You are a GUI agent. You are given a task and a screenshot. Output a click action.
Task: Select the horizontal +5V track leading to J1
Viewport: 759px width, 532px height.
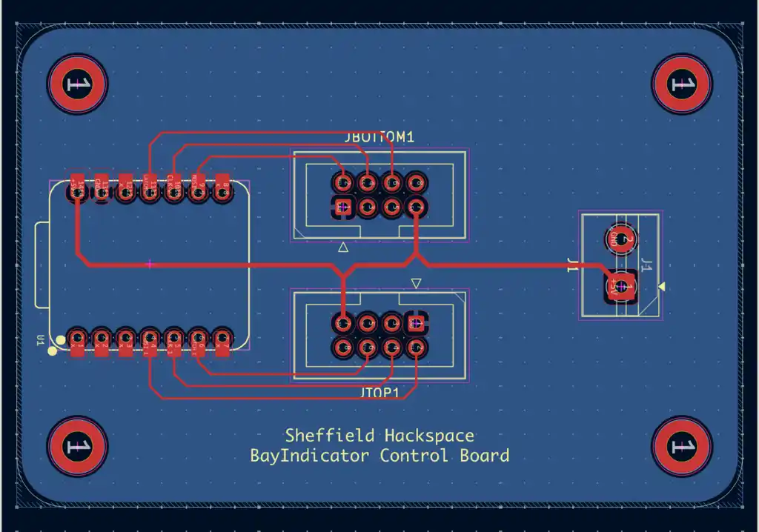click(513, 265)
